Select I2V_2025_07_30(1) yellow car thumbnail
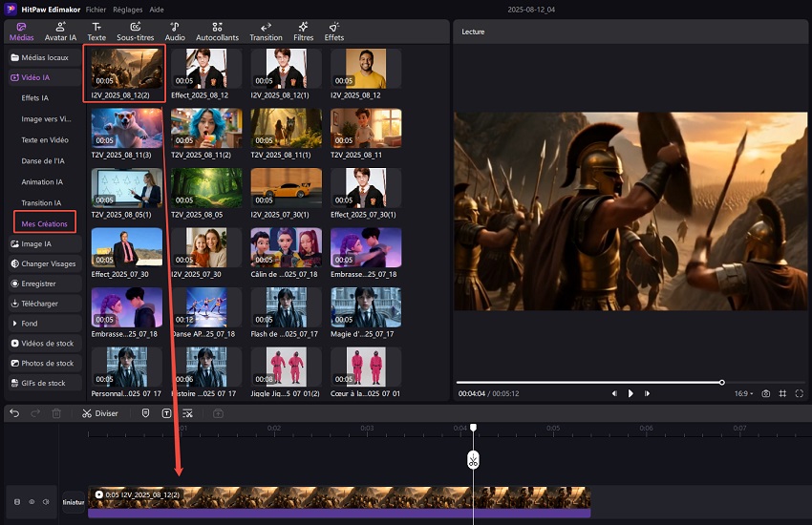812x525 pixels. tap(286, 188)
